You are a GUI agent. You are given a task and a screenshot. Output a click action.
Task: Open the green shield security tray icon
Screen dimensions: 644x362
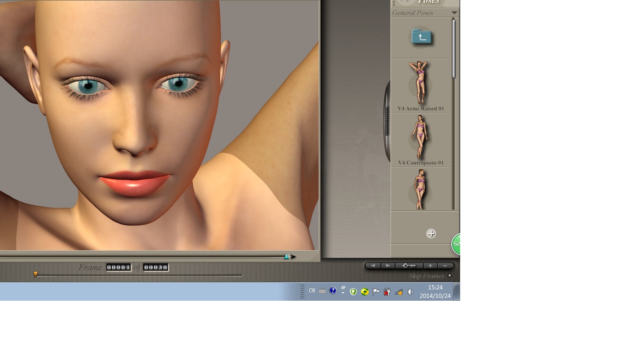pos(353,292)
